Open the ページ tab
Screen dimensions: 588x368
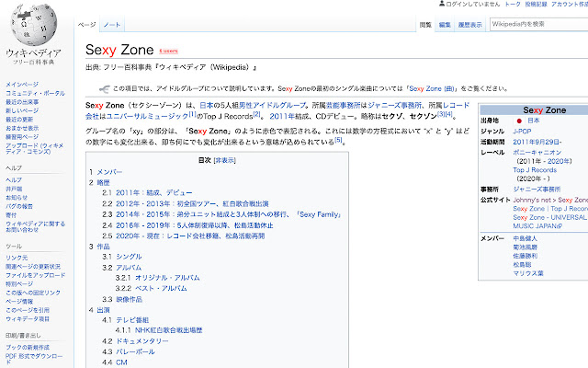(x=86, y=25)
